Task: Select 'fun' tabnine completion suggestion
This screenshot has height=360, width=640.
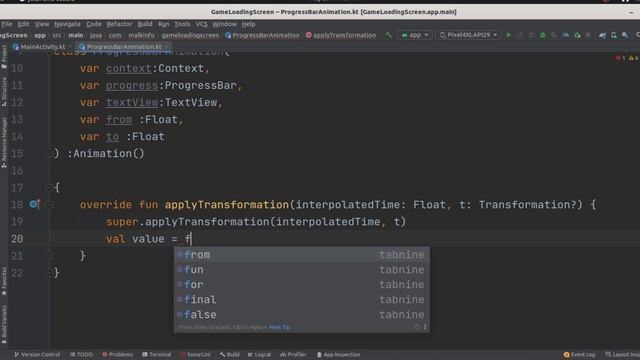Action: click(x=302, y=270)
